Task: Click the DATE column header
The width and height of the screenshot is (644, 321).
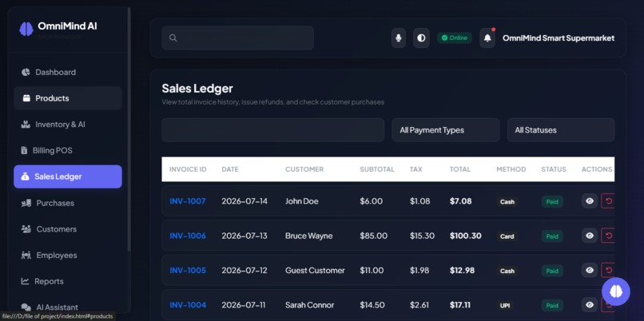Action: coord(230,169)
